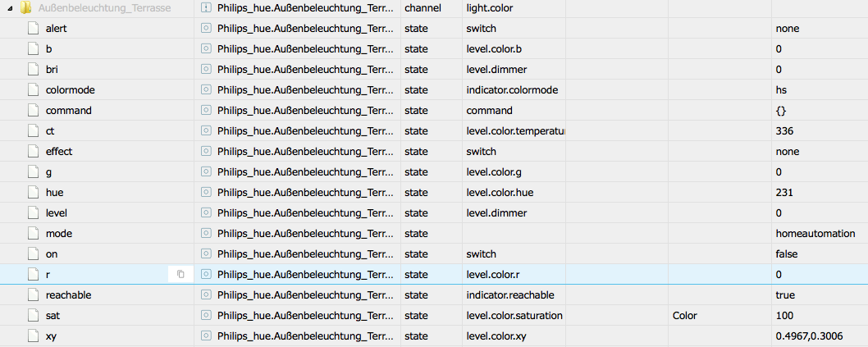Click level.color.r role cell

493,274
